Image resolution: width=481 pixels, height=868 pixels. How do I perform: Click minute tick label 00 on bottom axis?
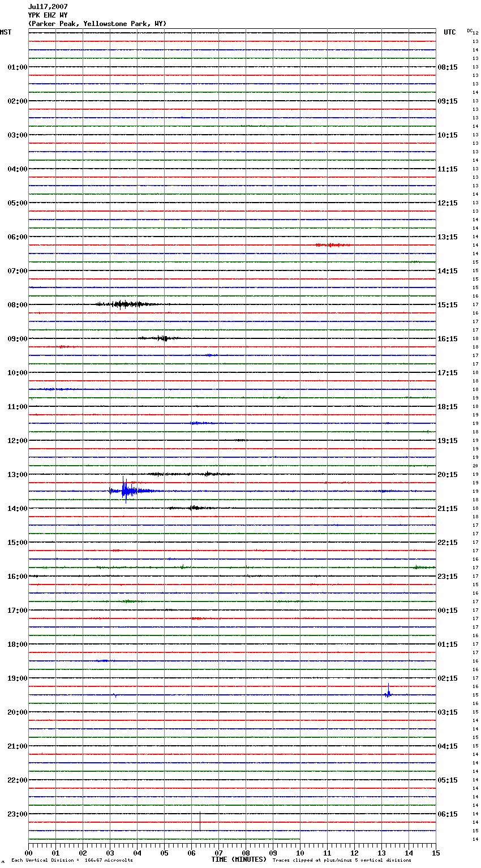tap(28, 853)
